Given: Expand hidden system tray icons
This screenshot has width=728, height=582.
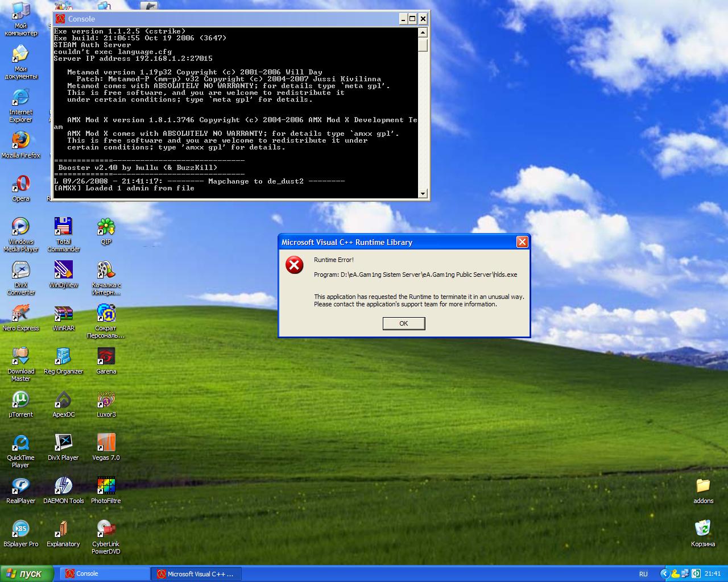Looking at the screenshot, I should tap(665, 574).
